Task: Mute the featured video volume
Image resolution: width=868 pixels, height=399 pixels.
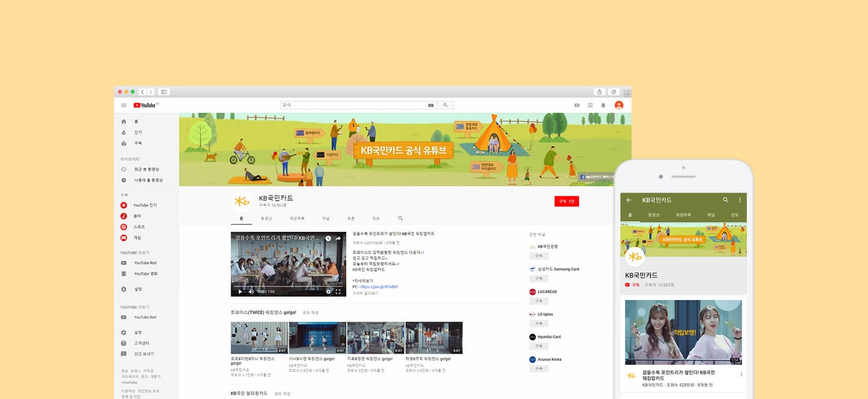Action: pos(250,291)
